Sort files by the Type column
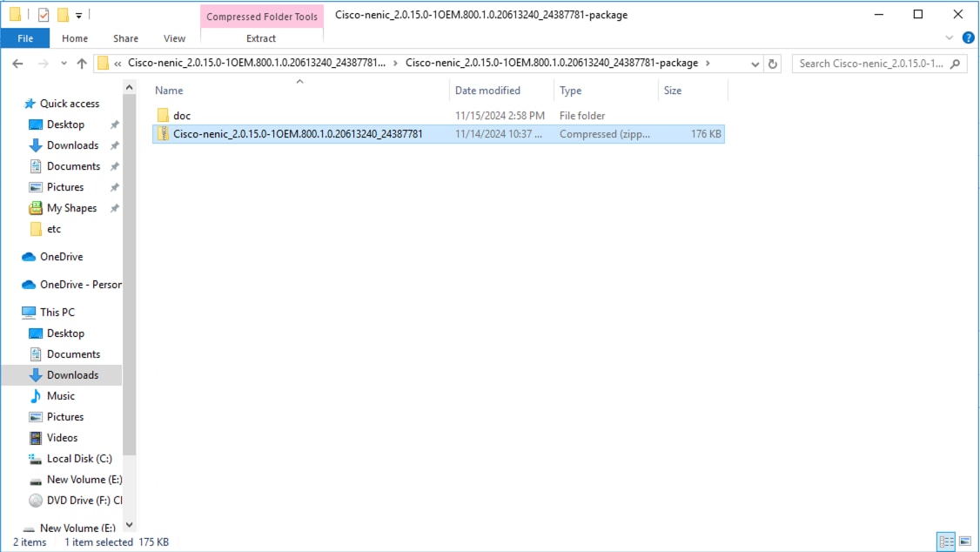The image size is (980, 552). point(570,91)
